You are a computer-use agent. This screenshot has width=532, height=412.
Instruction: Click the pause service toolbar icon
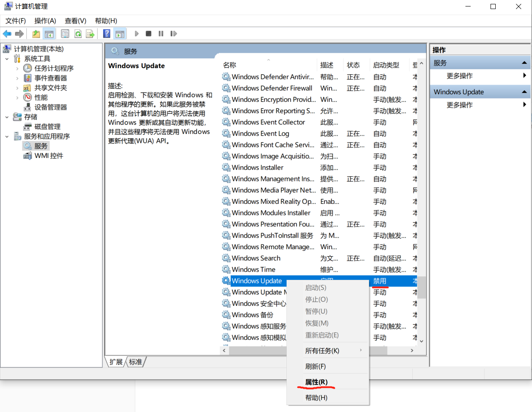(161, 34)
